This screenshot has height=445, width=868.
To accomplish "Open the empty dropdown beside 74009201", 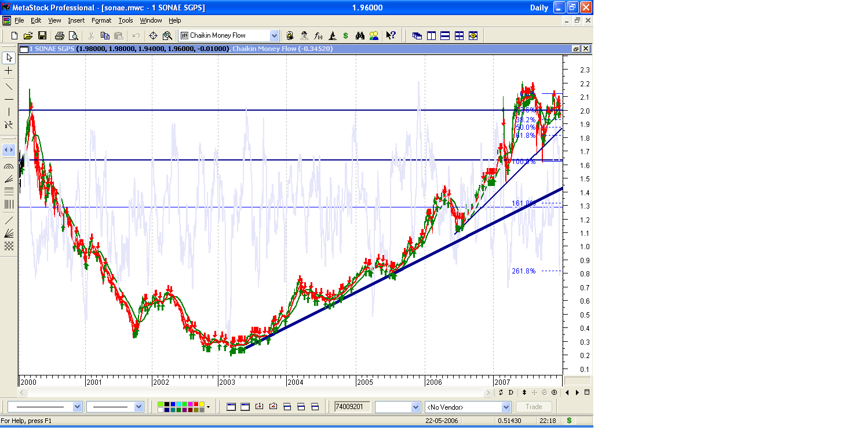I will pos(415,407).
